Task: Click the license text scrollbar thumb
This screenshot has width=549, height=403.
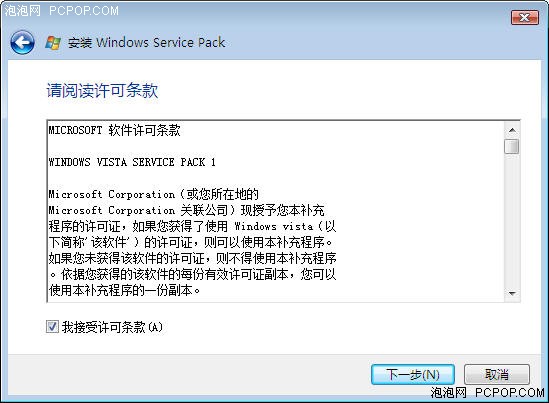Action: pyautogui.click(x=512, y=146)
